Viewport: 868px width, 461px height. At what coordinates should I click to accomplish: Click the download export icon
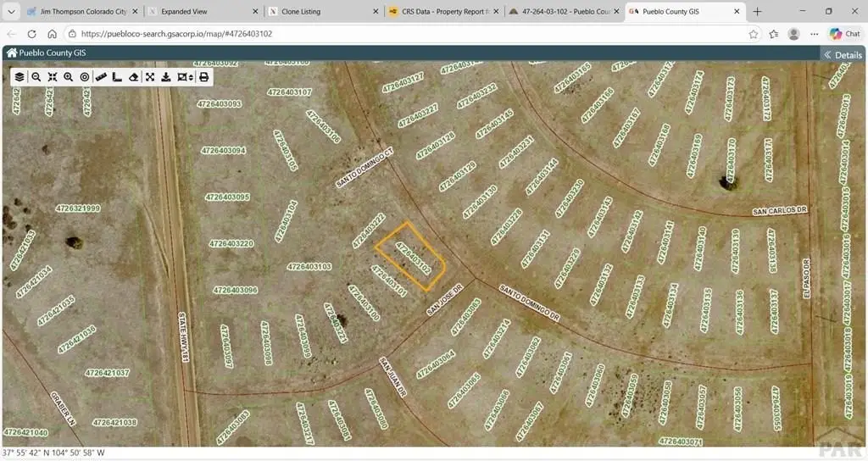tap(166, 76)
